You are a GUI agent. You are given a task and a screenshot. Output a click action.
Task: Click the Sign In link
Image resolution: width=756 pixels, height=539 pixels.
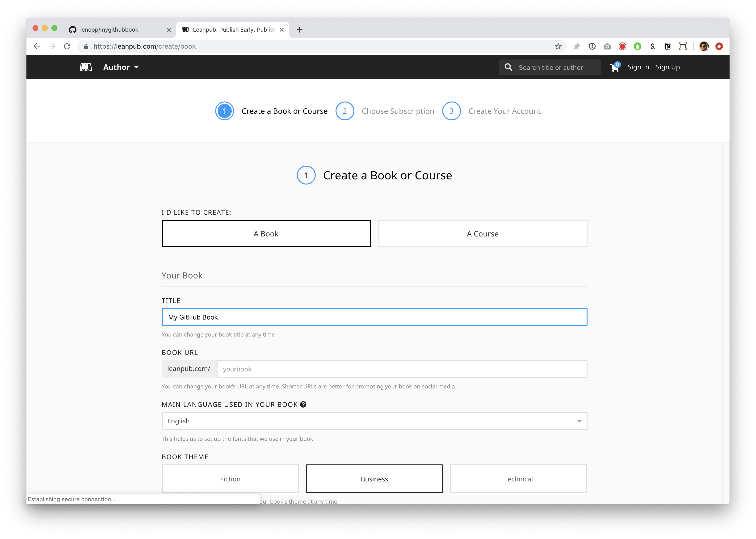coord(638,67)
